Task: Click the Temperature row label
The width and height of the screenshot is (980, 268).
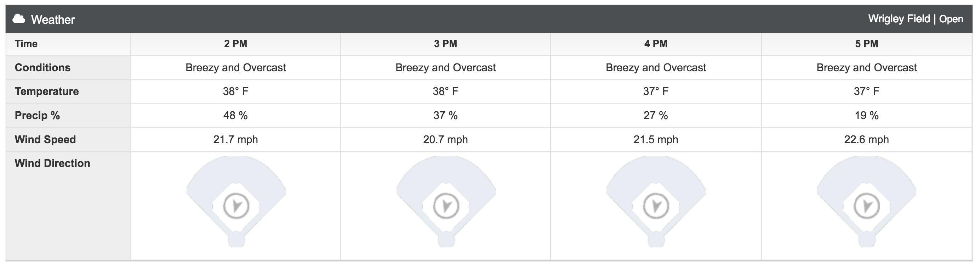Action: (x=47, y=91)
